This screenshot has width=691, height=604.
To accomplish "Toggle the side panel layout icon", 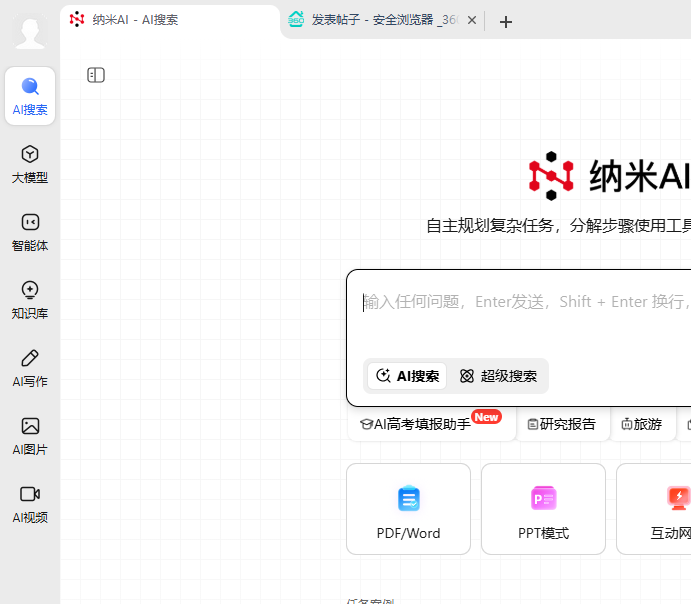I will [x=96, y=75].
